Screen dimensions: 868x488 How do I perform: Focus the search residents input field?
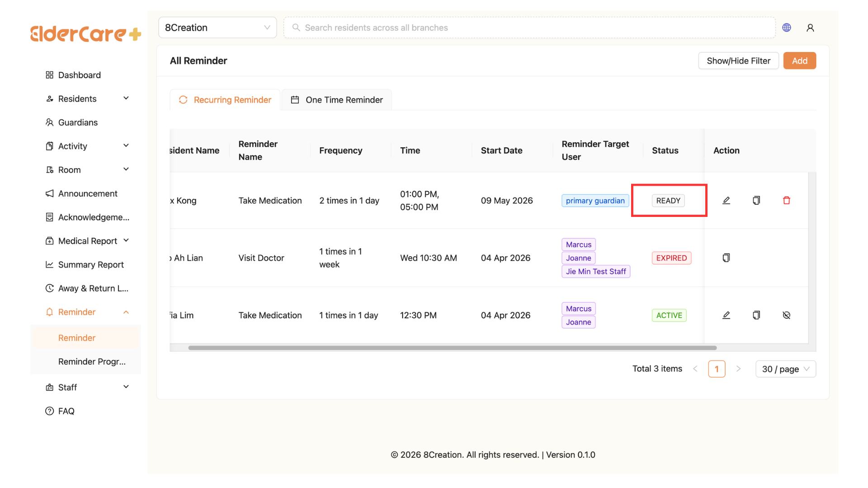click(529, 28)
